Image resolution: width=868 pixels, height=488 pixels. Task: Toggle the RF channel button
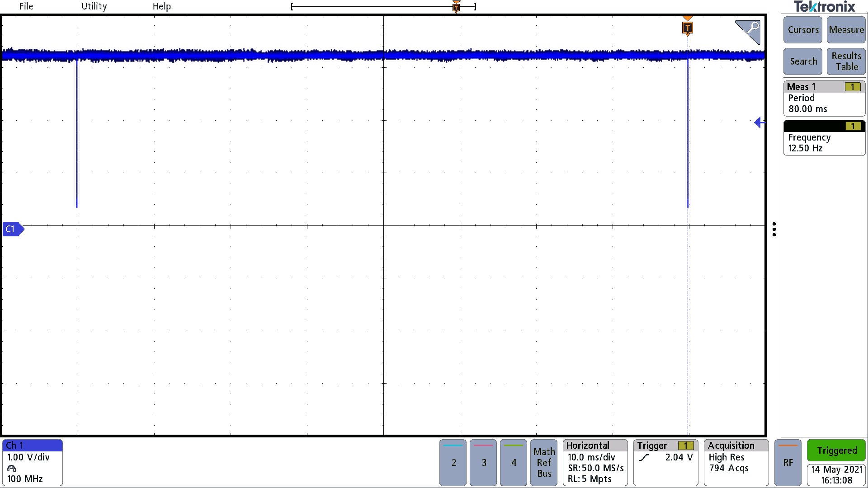click(788, 462)
